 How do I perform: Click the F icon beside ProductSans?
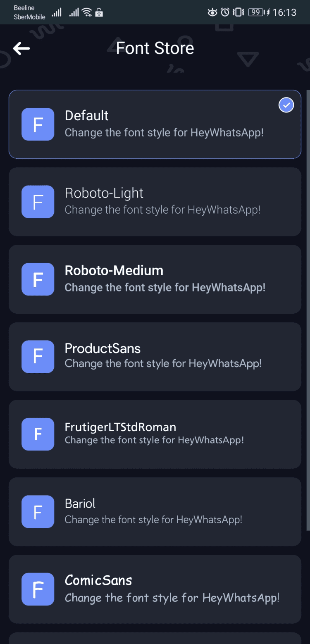click(38, 356)
